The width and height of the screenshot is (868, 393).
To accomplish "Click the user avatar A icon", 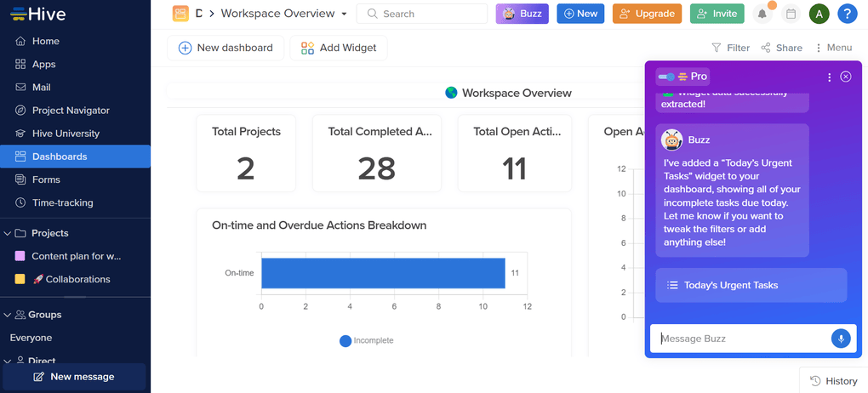I will (819, 14).
